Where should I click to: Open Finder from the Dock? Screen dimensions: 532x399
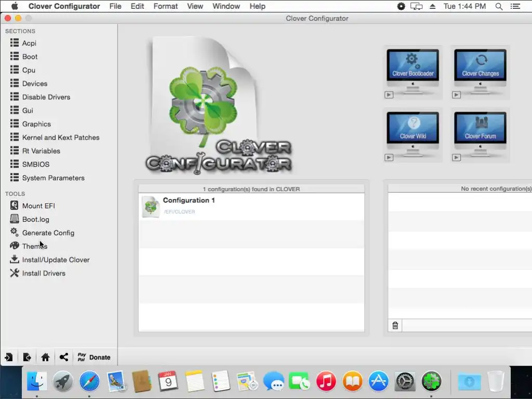pos(37,381)
